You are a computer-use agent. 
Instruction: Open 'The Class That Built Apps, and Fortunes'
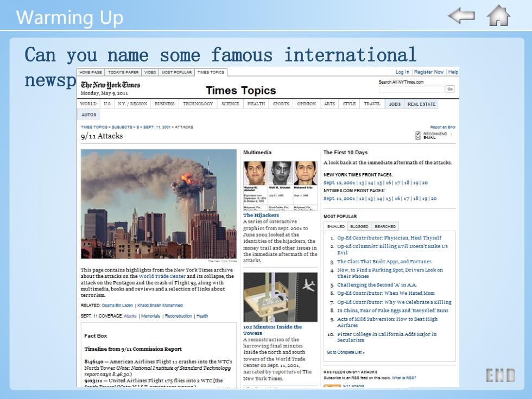pos(384,262)
